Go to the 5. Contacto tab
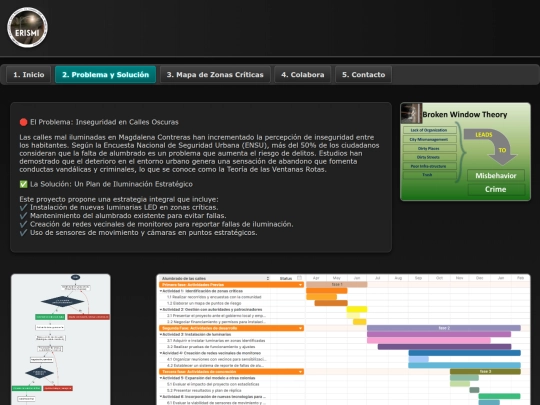540x405 pixels. point(363,75)
